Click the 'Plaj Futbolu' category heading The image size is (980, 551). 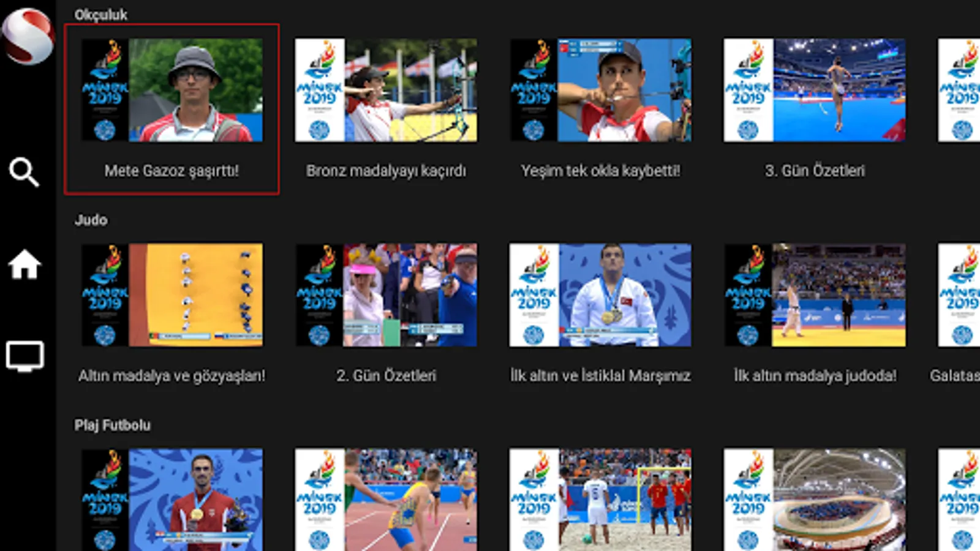coord(112,425)
